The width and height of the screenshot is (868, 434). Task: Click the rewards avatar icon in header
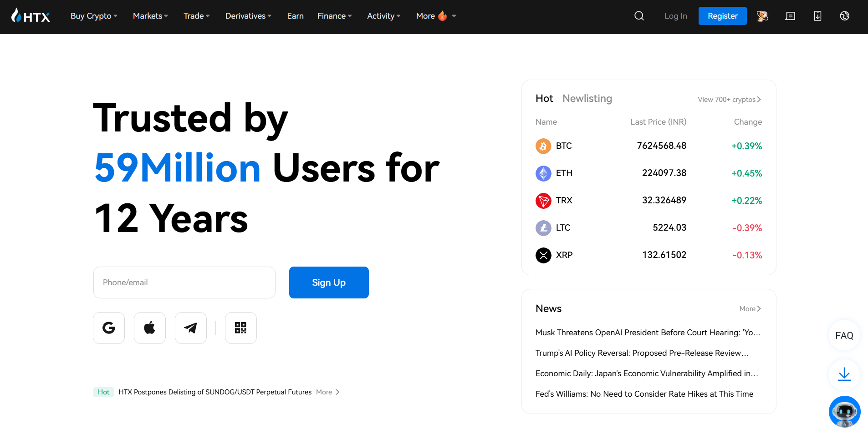tap(762, 16)
